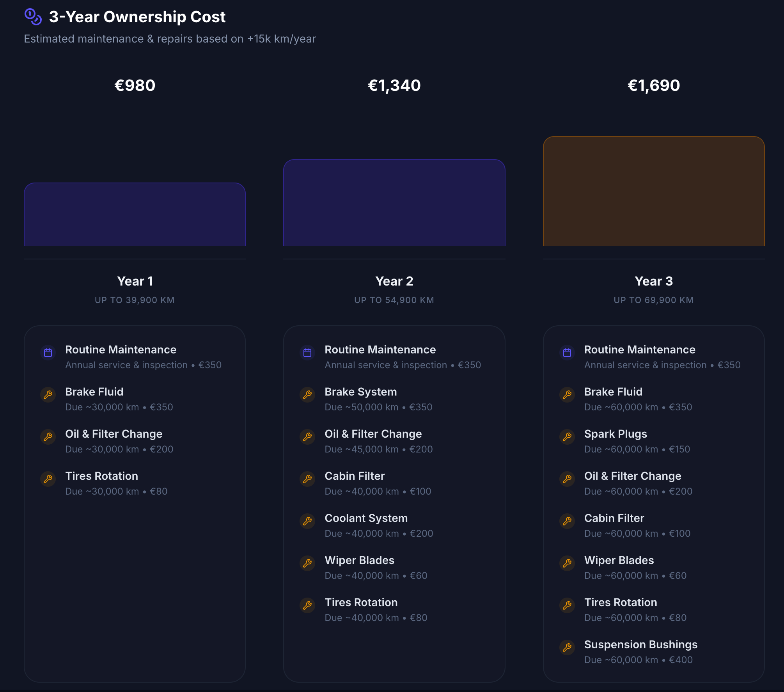The image size is (784, 692).
Task: Click Due ~30,000 km • €80 text
Action: tap(116, 491)
